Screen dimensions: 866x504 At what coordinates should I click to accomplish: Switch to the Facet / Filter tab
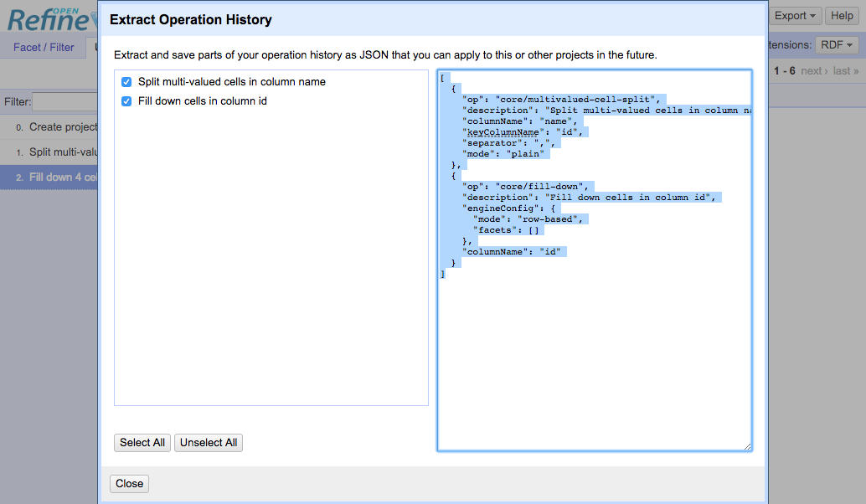[44, 48]
